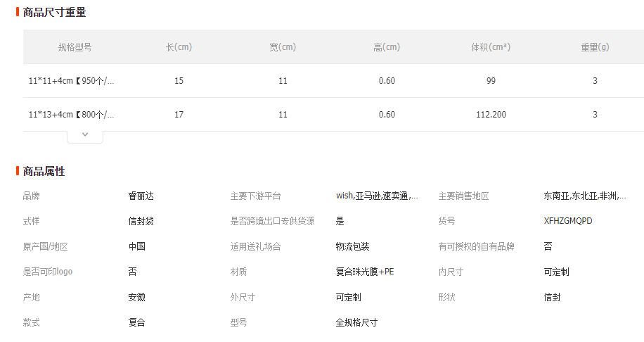Click the 高(cm) column header
Screen dimensions: 644x342
pos(387,47)
